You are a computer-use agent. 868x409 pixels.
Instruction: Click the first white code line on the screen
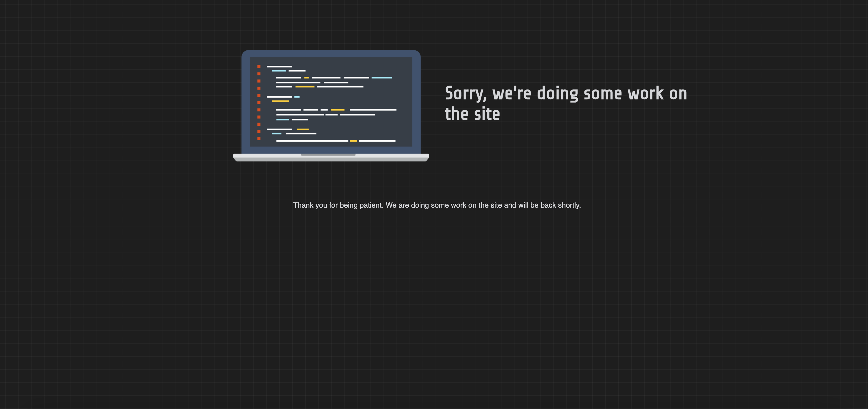point(279,67)
